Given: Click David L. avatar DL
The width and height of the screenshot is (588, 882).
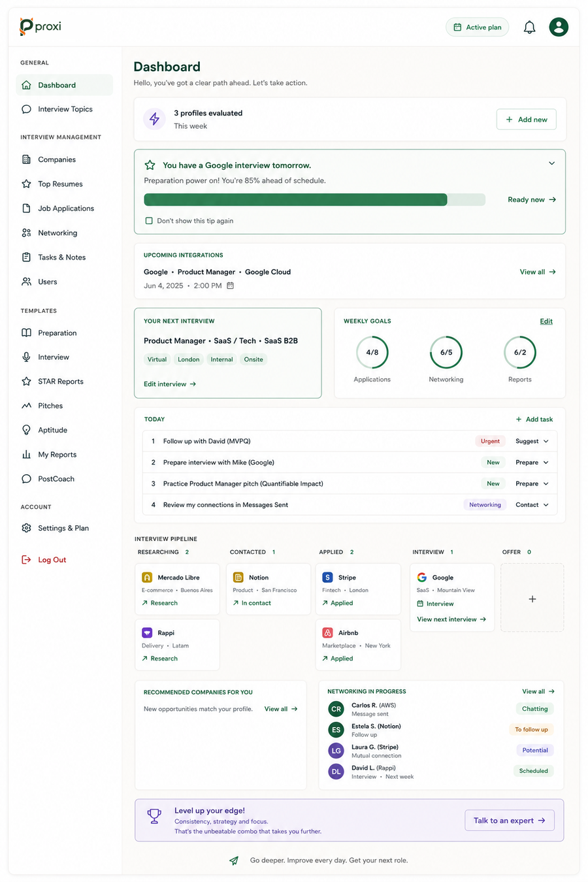Looking at the screenshot, I should (336, 772).
